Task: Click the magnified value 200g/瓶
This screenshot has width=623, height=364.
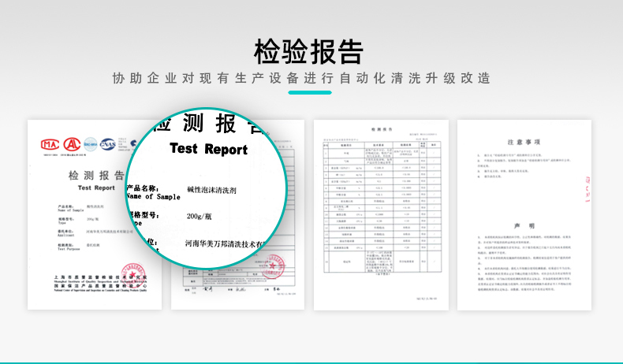Action: (x=199, y=217)
